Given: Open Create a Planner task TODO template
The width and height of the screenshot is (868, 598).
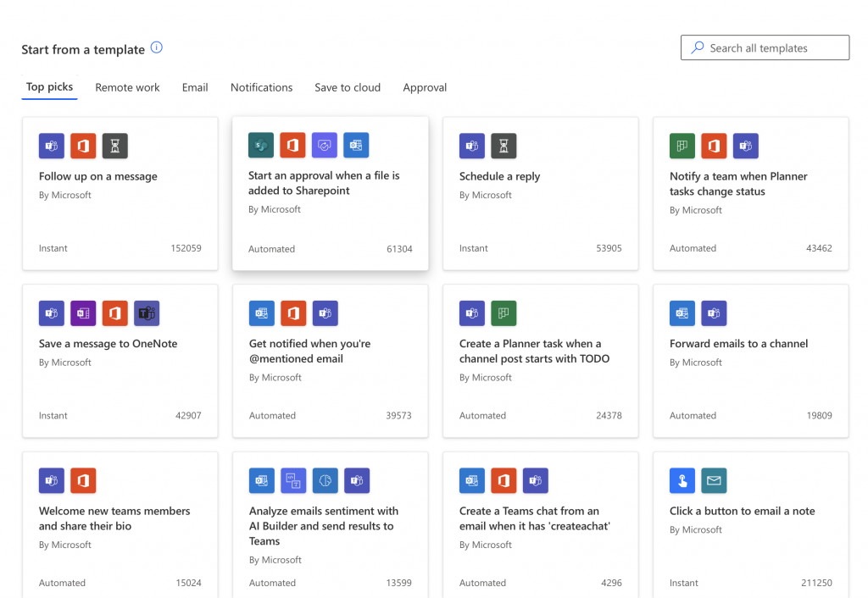Looking at the screenshot, I should [541, 361].
